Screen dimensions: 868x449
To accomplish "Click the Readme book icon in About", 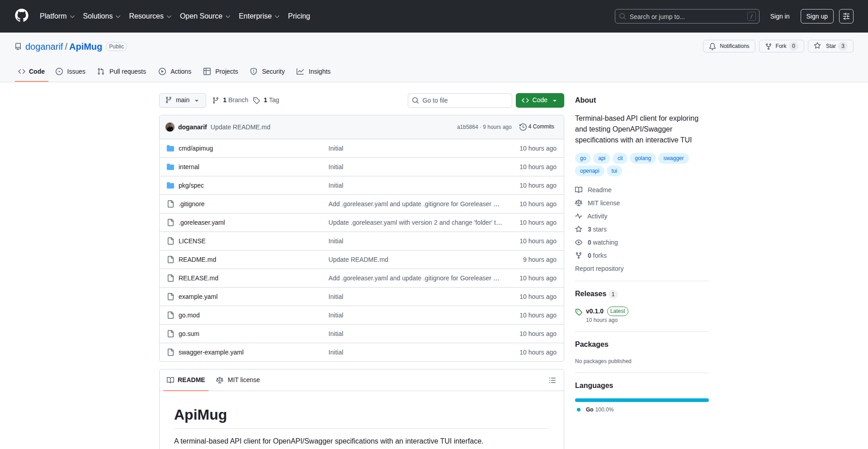I will pyautogui.click(x=579, y=189).
